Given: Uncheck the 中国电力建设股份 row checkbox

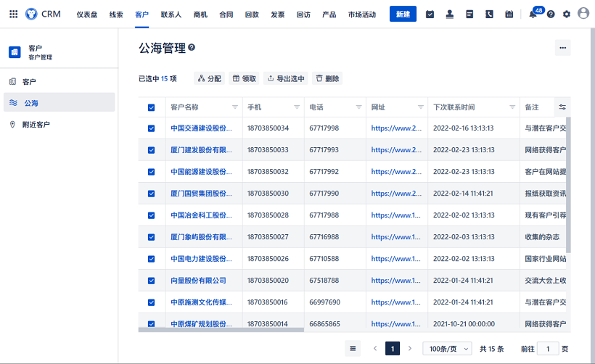Looking at the screenshot, I should (x=151, y=259).
